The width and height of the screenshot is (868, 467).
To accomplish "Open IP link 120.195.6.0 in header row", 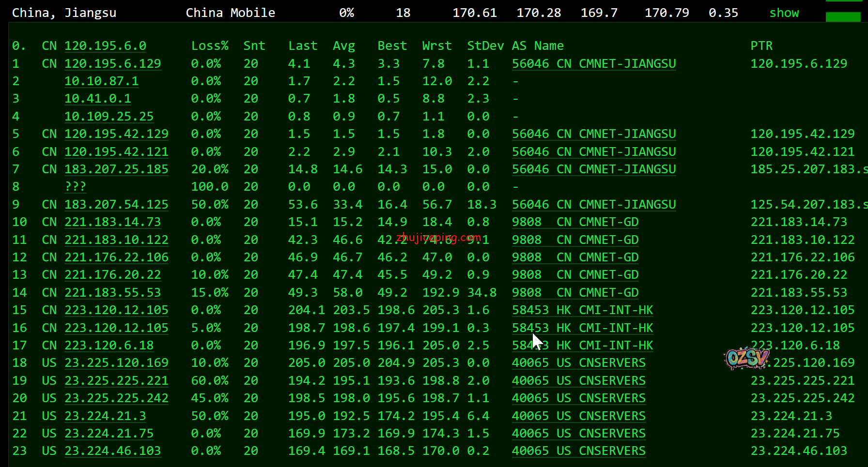I will tap(105, 46).
